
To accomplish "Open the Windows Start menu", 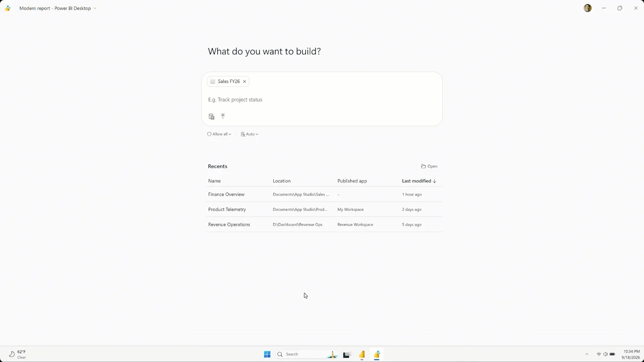I will (x=267, y=354).
